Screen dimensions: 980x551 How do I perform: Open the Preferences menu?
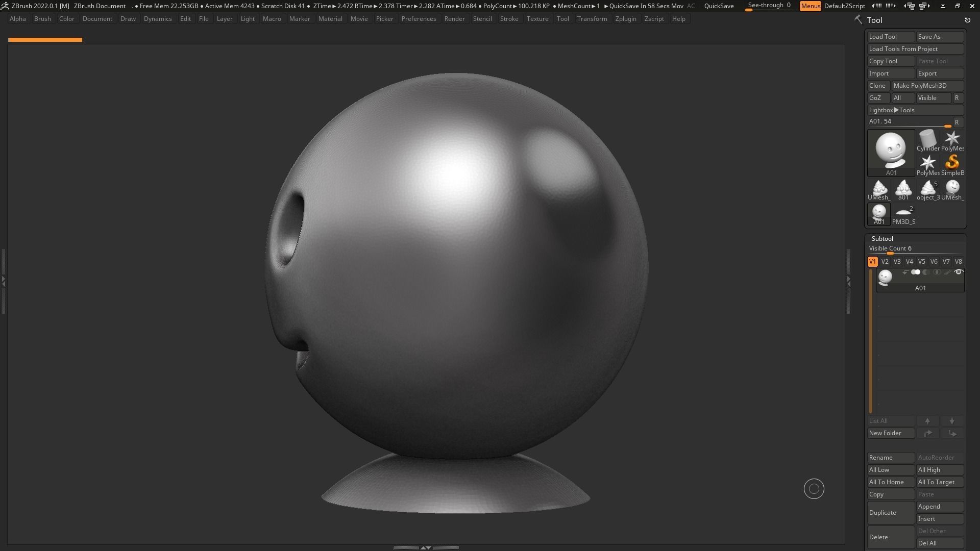pos(419,19)
